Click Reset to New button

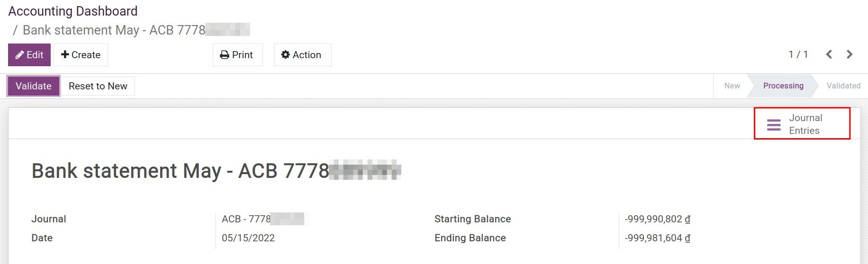98,86
